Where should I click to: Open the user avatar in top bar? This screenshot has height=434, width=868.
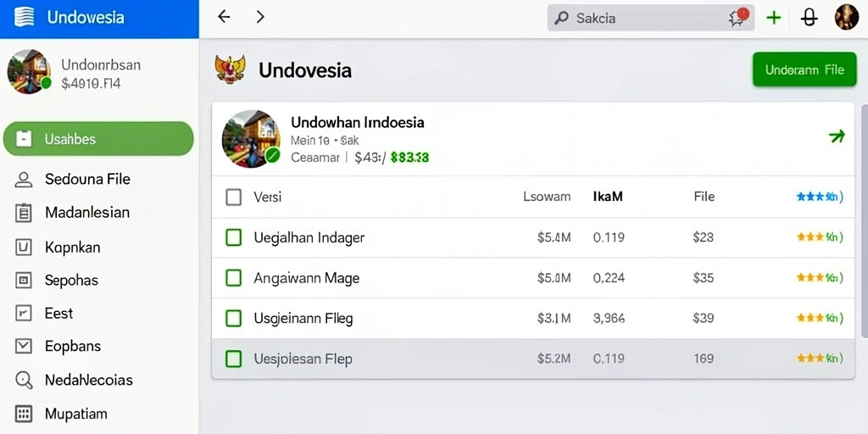(x=847, y=17)
